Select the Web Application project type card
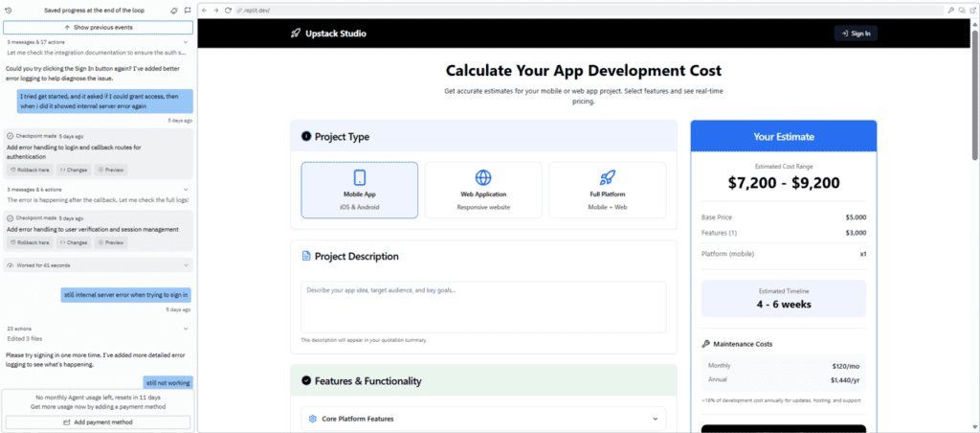This screenshot has height=433, width=980. 483,191
